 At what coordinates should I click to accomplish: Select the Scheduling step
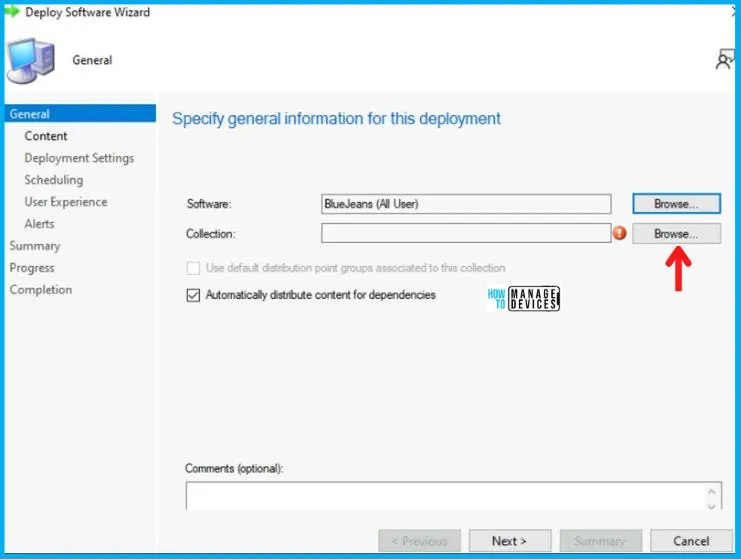coord(53,180)
